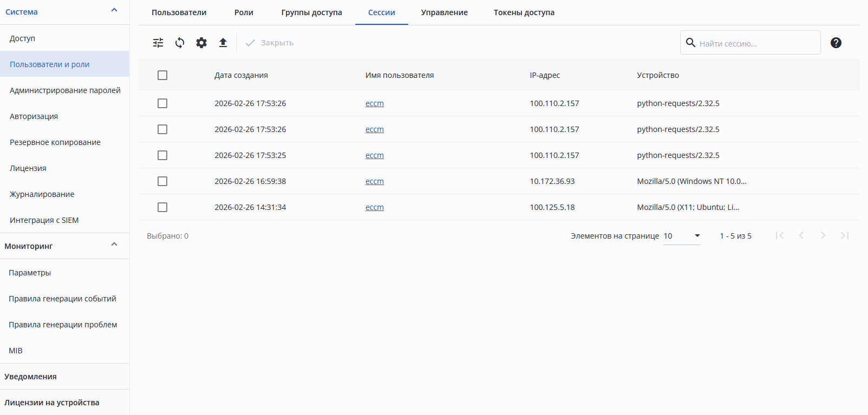
Task: Open Резервное копирование sidebar item
Action: click(55, 142)
